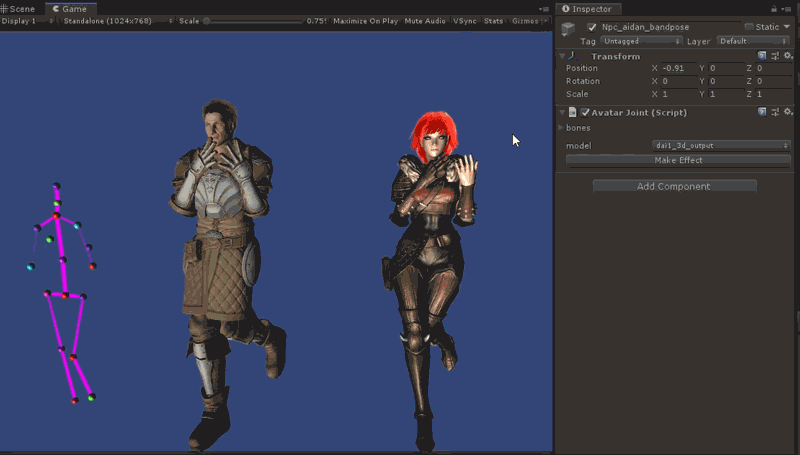The image size is (800, 455).
Task: Open Avatar Joint presets icon
Action: 775,112
